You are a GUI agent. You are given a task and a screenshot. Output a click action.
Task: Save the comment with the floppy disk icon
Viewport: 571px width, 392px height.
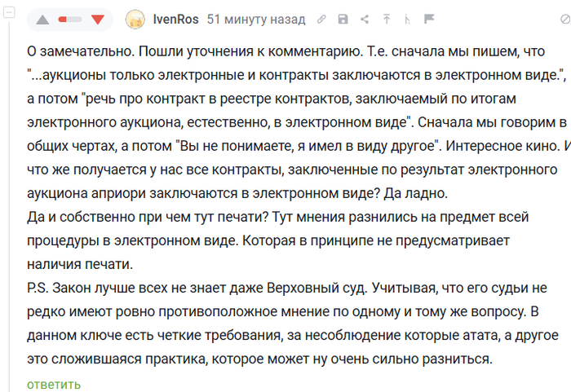pyautogui.click(x=343, y=19)
